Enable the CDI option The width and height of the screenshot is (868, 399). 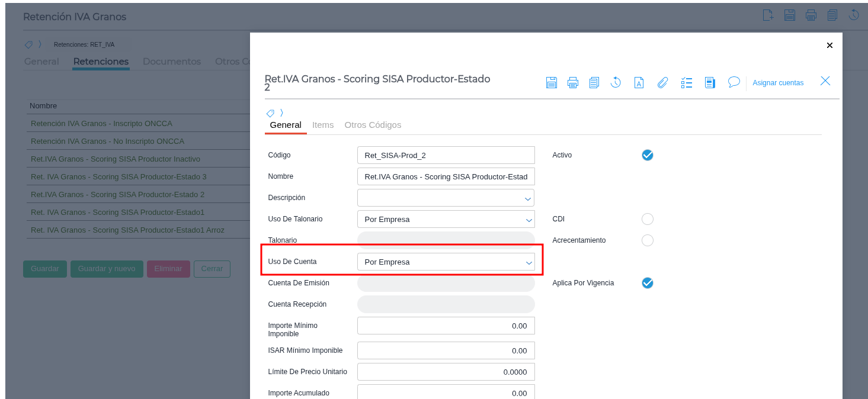647,219
